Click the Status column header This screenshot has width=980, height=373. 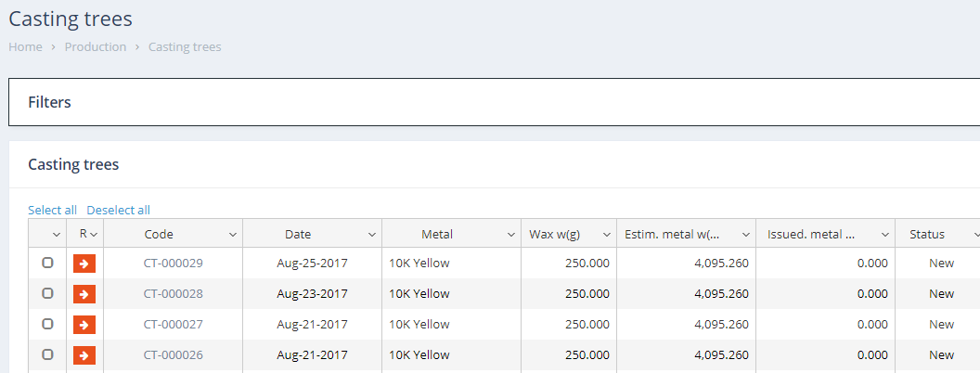[926, 235]
